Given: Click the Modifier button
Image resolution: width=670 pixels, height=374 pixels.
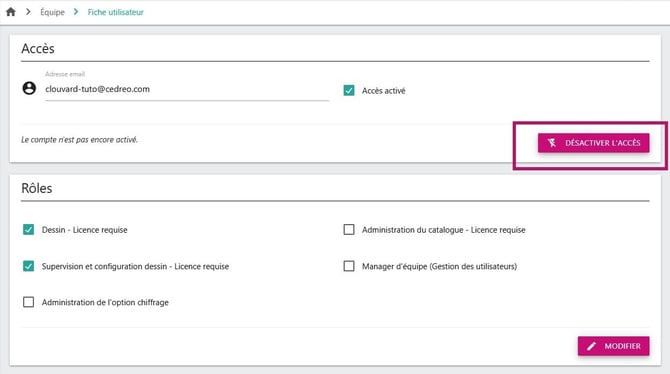Looking at the screenshot, I should point(614,346).
